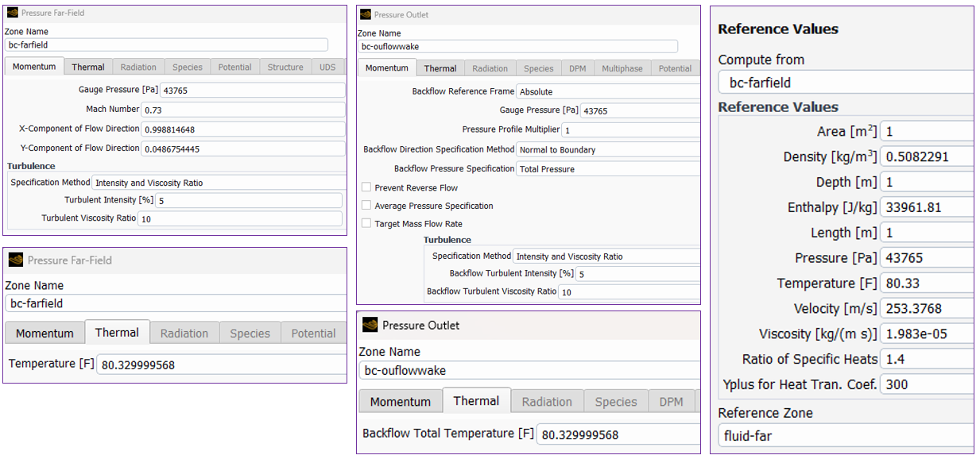
Task: Select the Radiation tab above Backflow Reference Frame
Action: click(x=490, y=68)
